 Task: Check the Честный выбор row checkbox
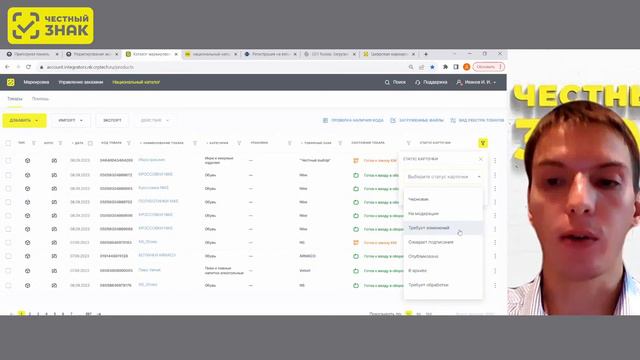point(8,161)
